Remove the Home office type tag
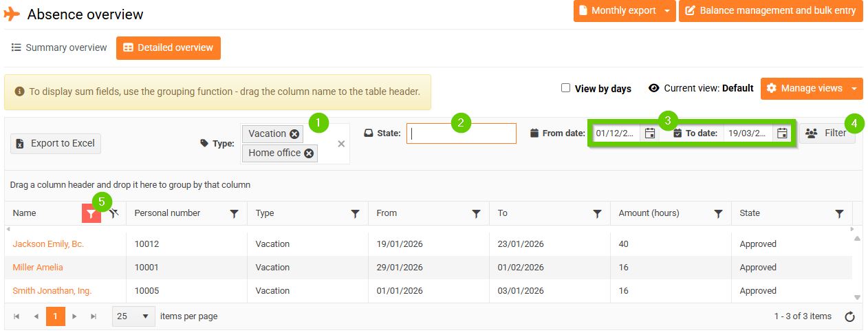The height and width of the screenshot is (335, 868). coord(309,153)
